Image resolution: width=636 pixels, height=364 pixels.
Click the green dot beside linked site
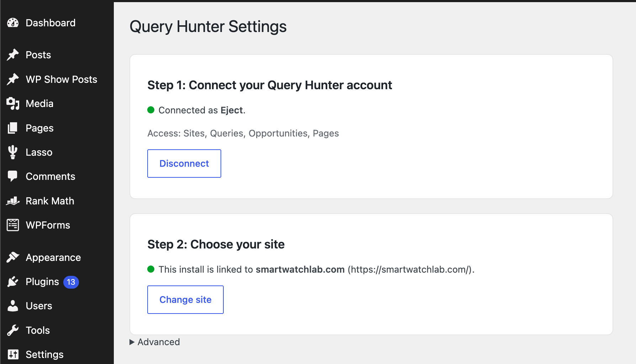[x=151, y=269]
